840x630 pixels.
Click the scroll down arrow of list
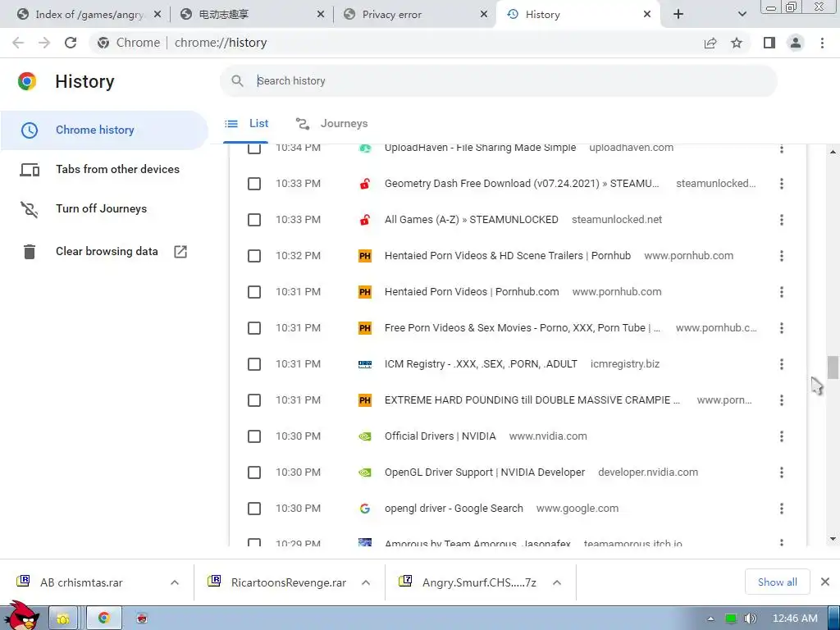833,539
